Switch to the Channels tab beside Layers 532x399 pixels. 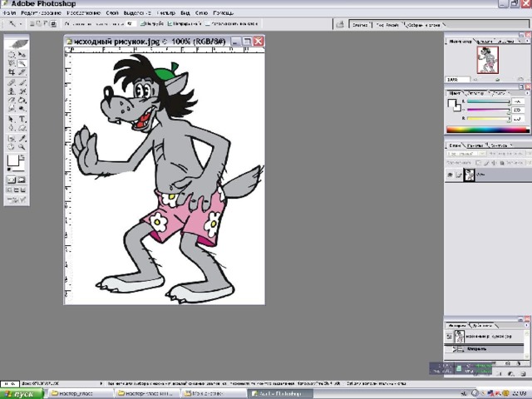coord(475,145)
